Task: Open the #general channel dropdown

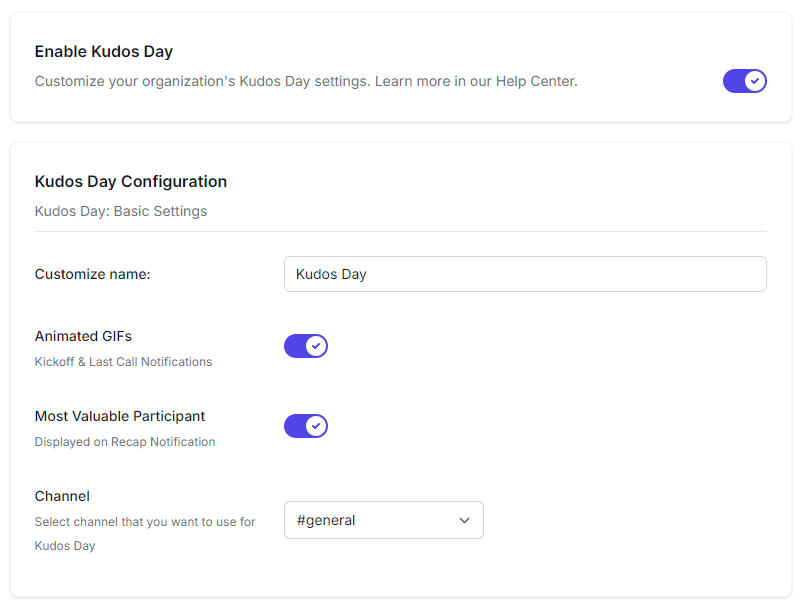Action: pyautogui.click(x=383, y=520)
